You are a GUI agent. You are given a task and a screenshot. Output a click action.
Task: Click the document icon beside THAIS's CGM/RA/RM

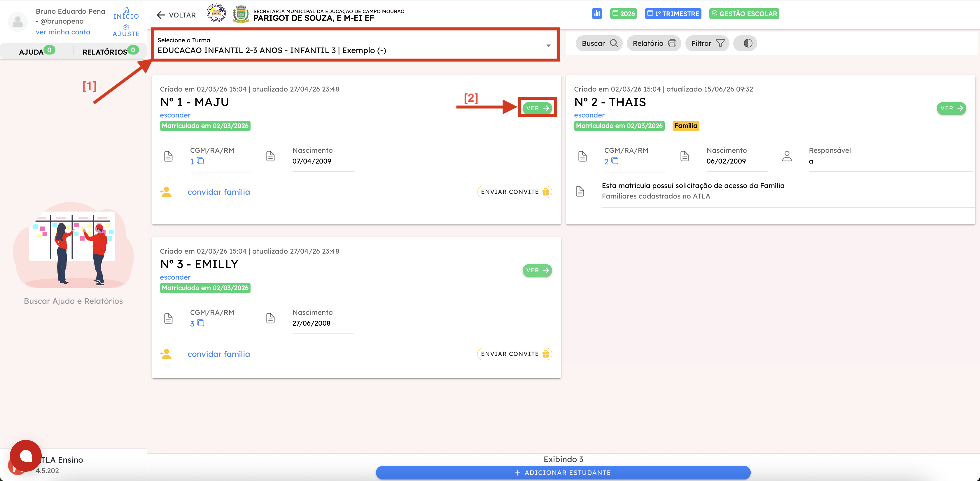click(x=582, y=156)
